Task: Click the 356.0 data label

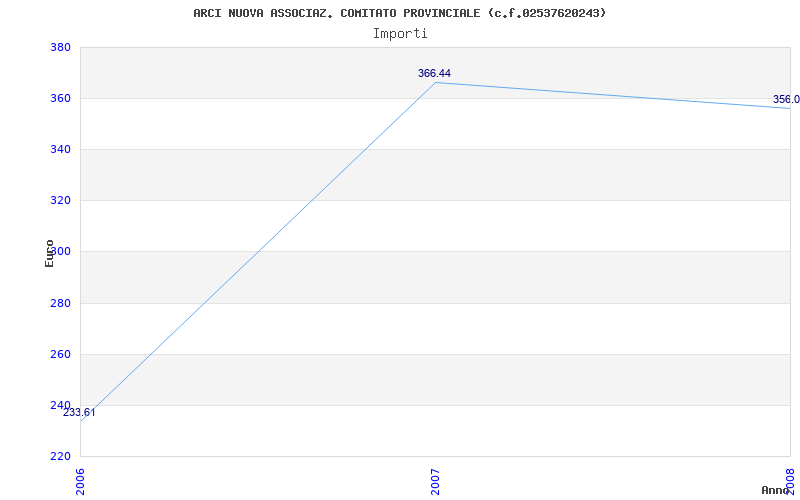Action: 786,99
